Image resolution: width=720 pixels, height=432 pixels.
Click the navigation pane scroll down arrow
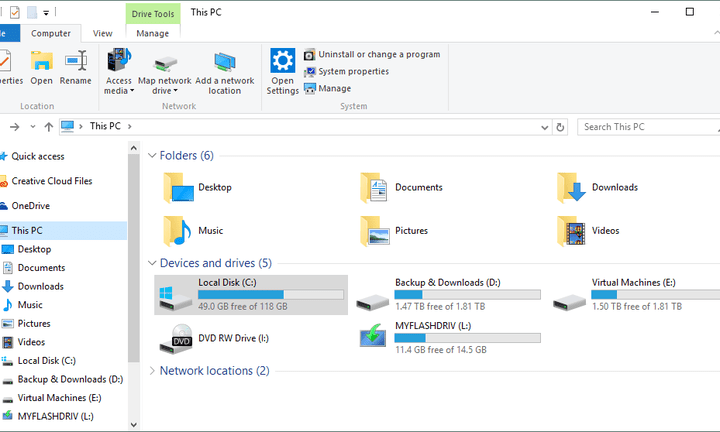(x=134, y=425)
